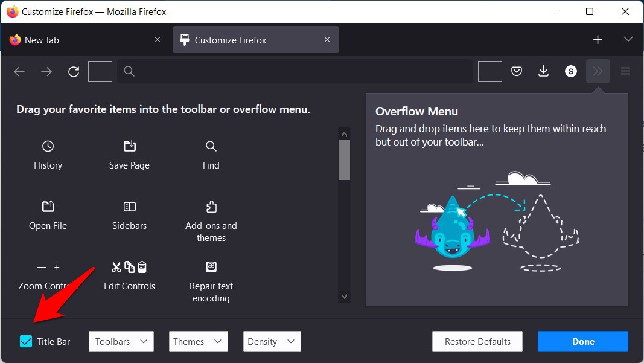Screen dimensions: 644x363
Task: Open the Toolbars dropdown
Action: coord(121,342)
